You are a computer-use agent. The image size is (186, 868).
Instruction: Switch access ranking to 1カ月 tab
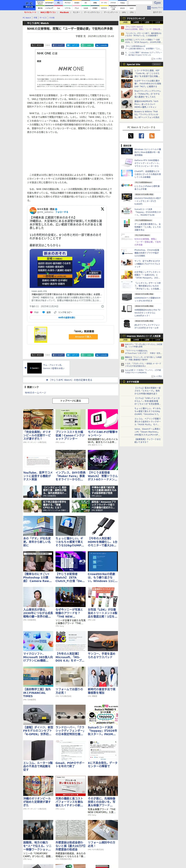(158, 22)
